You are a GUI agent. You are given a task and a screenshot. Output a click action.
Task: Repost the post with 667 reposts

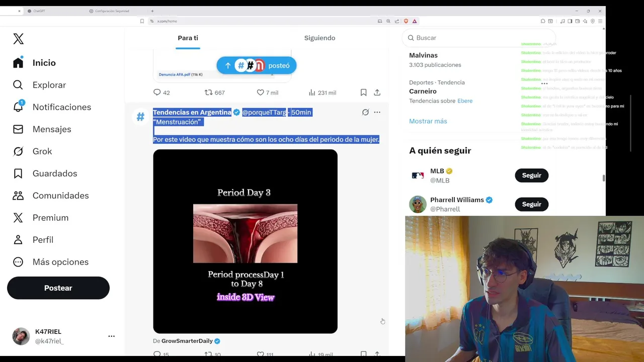(214, 93)
